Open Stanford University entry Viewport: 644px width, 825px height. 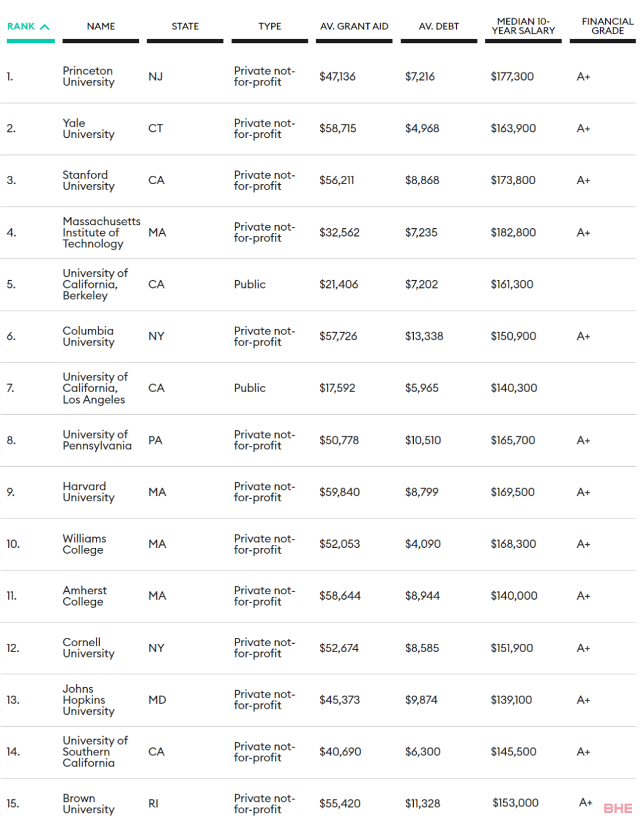[x=88, y=180]
